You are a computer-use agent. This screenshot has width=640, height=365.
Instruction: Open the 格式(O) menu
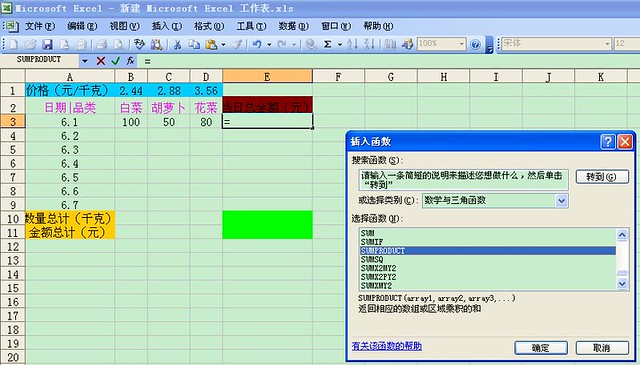209,27
